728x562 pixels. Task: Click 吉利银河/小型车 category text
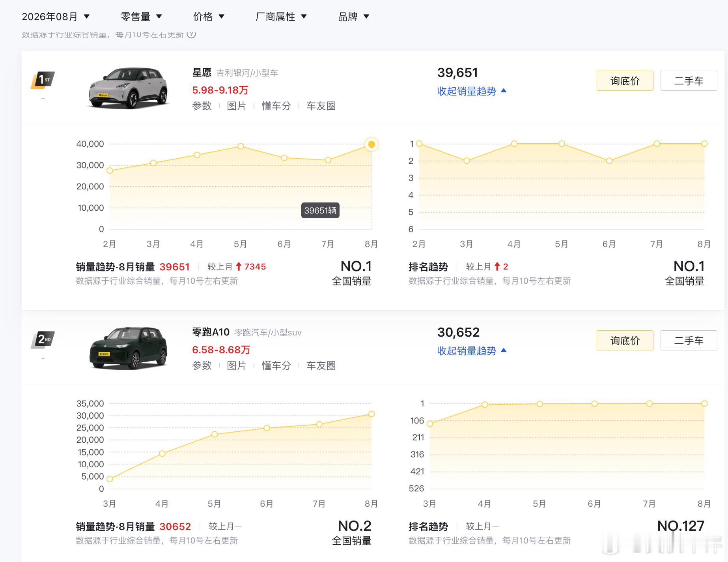pyautogui.click(x=247, y=73)
